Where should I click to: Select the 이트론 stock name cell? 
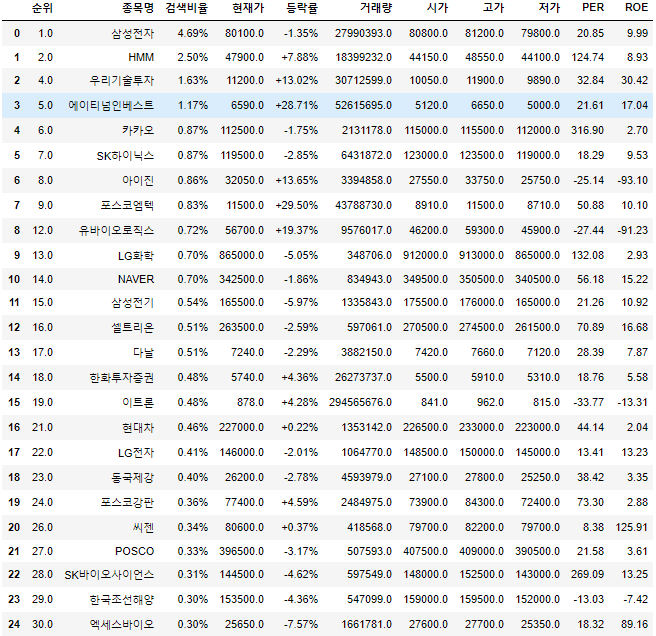pos(138,403)
